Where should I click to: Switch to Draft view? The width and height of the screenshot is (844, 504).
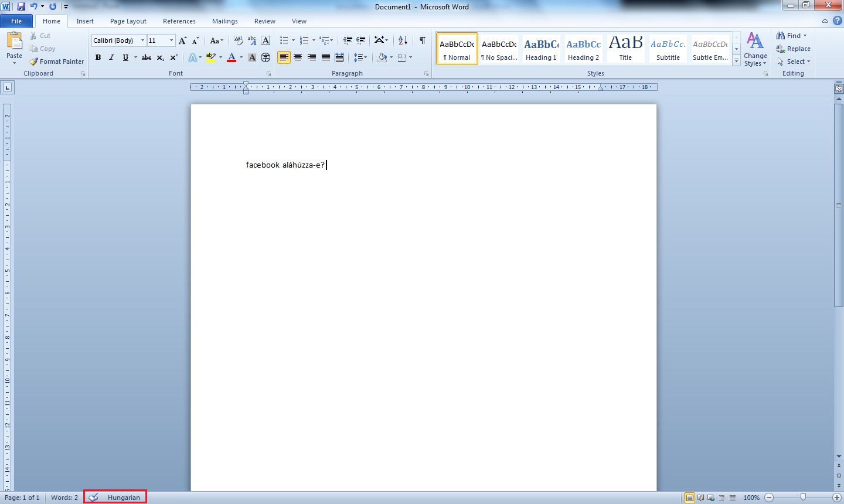[733, 498]
